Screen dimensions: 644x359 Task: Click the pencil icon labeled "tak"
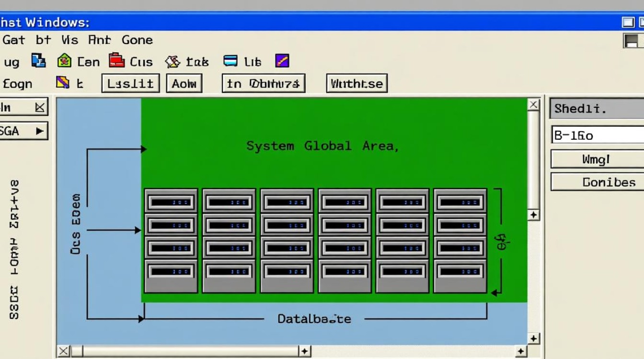point(172,61)
